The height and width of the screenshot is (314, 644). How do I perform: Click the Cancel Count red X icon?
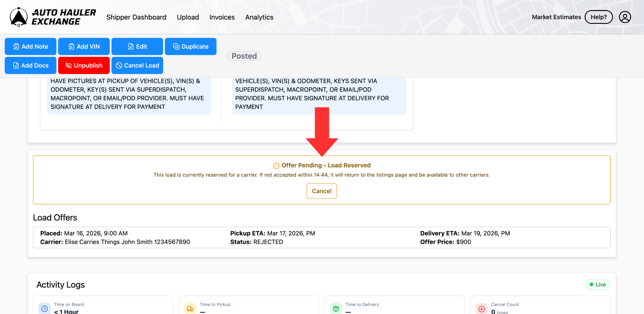tap(481, 308)
